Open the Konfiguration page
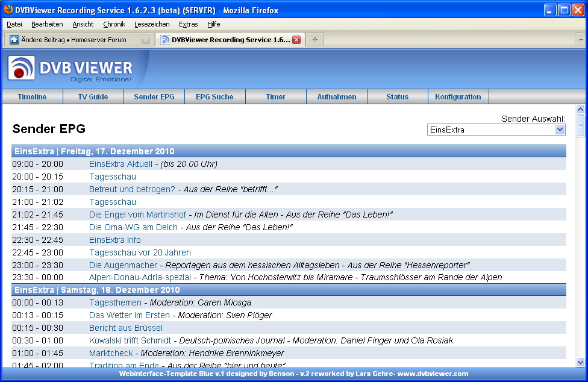The width and height of the screenshot is (588, 382). click(458, 97)
